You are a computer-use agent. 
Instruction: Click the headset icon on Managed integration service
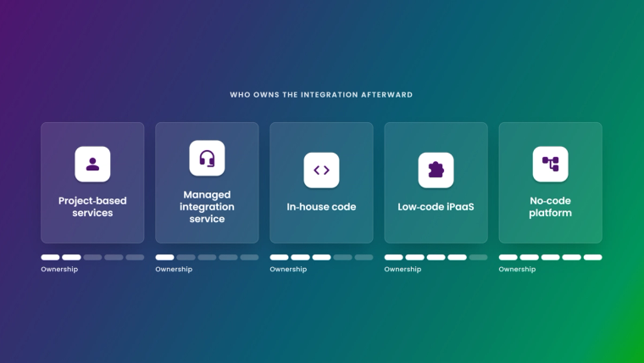[207, 158]
